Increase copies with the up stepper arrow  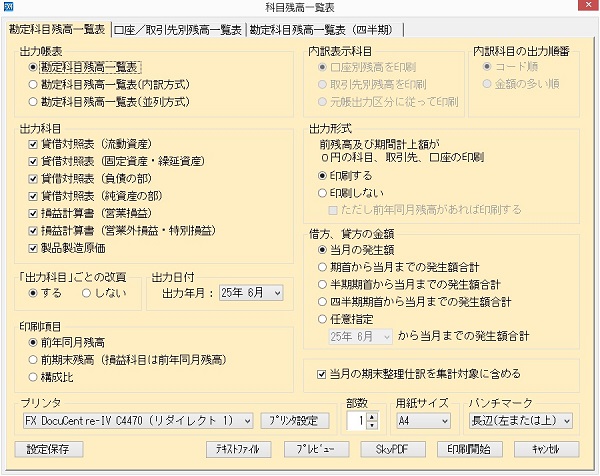click(x=372, y=417)
